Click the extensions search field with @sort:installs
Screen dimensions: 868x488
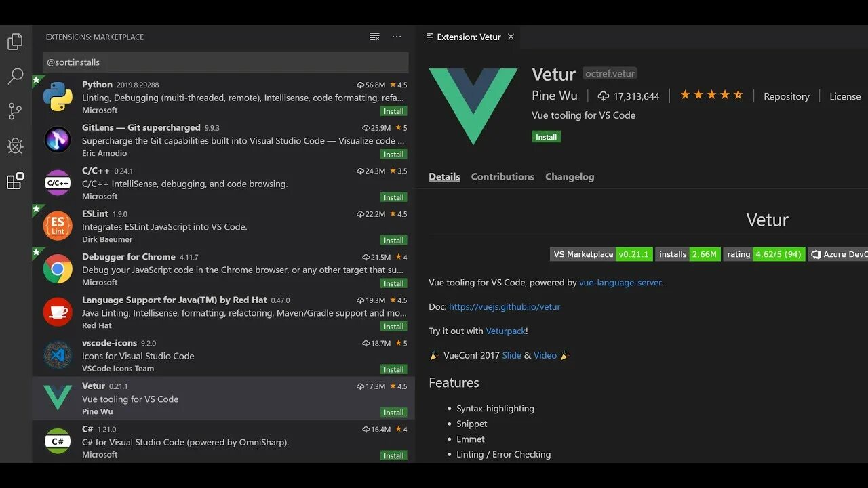[226, 62]
